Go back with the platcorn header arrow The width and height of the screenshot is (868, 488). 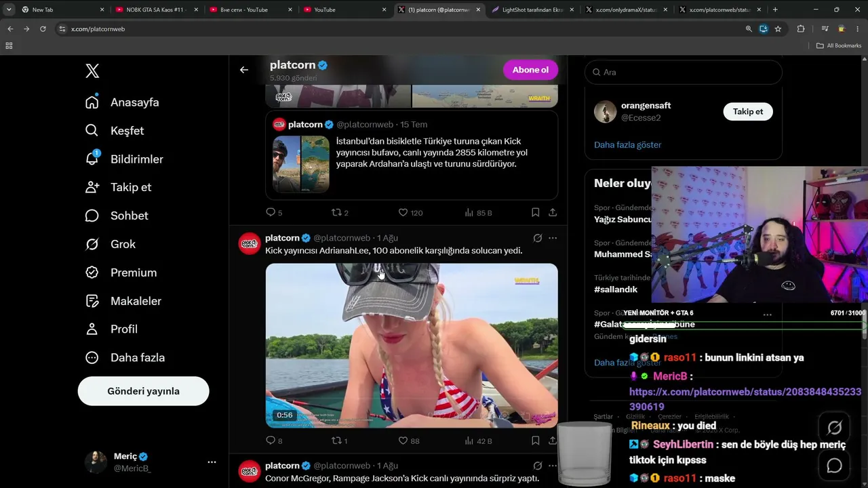[244, 70]
